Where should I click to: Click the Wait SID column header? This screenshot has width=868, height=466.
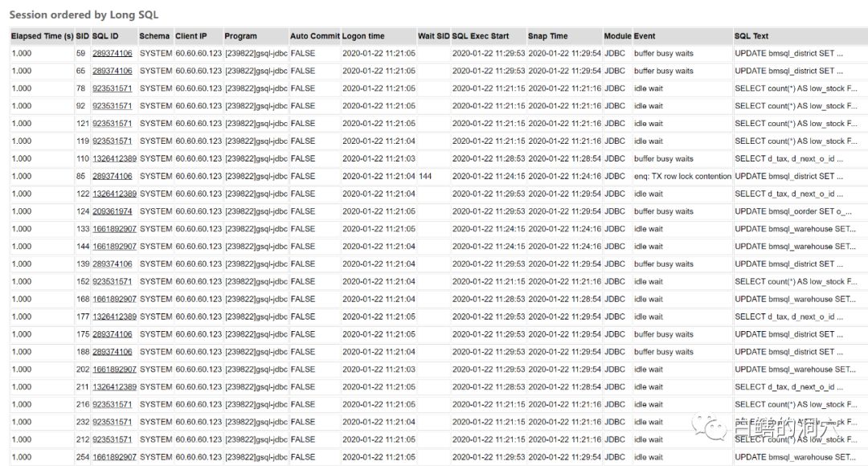pyautogui.click(x=433, y=36)
